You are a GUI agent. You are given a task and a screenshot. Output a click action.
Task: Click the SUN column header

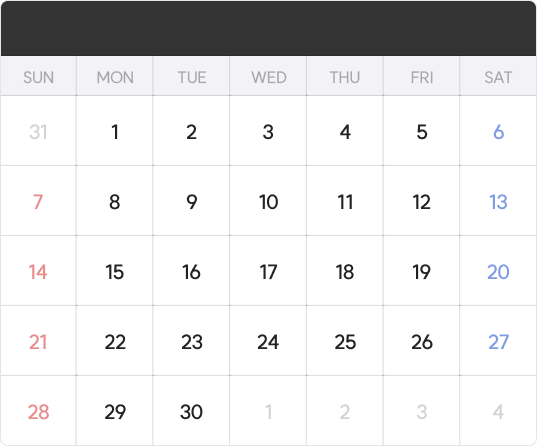[x=38, y=77]
